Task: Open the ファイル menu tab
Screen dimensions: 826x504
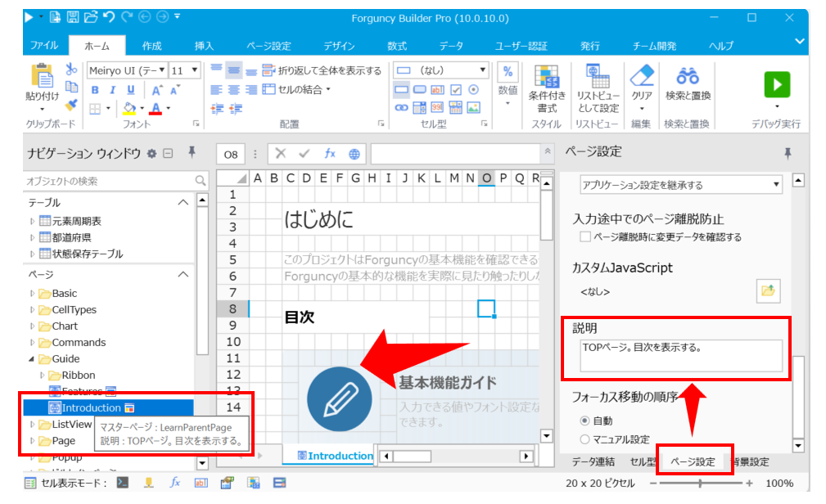Action: pos(43,45)
